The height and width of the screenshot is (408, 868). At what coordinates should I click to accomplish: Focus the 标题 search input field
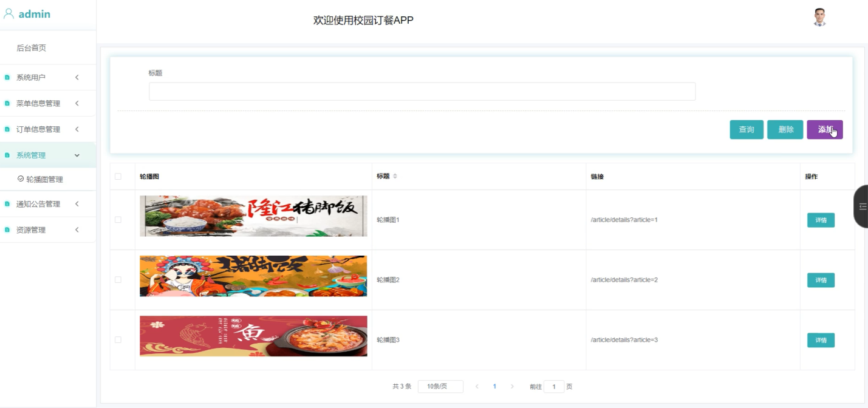click(422, 92)
